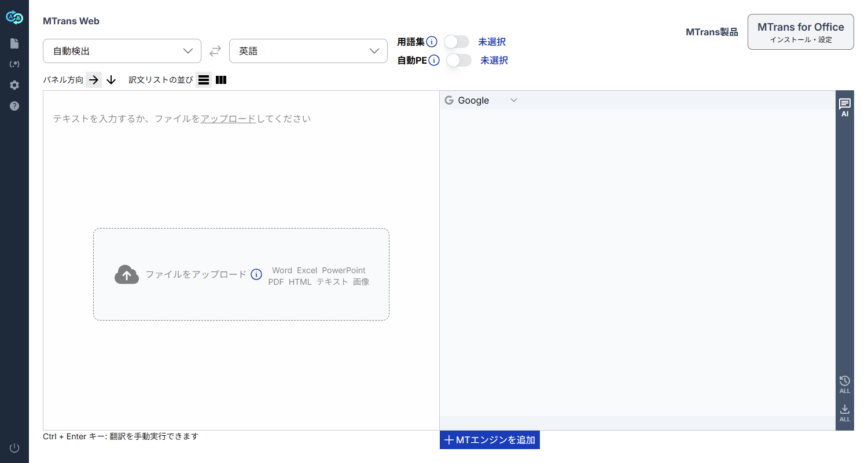
Task: Click the MTrans logo icon in sidebar
Action: 14,18
